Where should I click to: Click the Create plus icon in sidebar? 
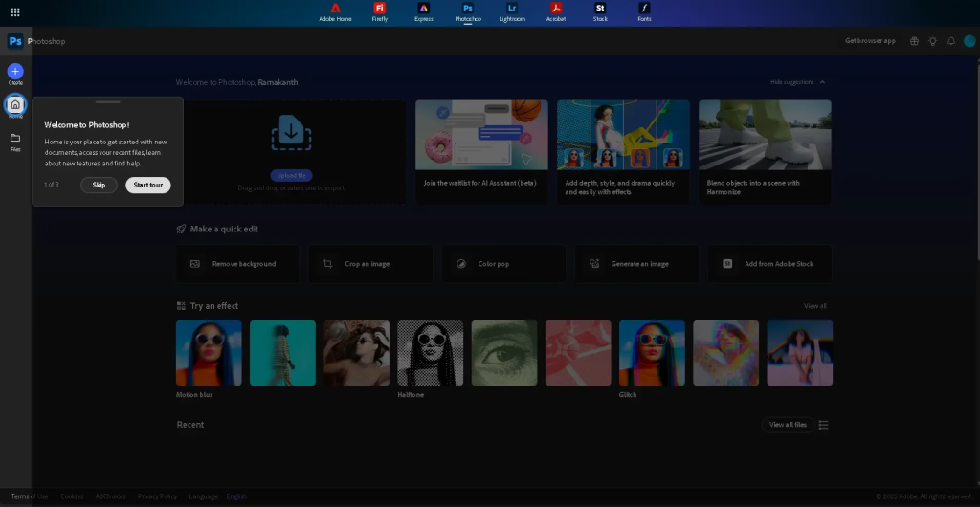pos(15,71)
